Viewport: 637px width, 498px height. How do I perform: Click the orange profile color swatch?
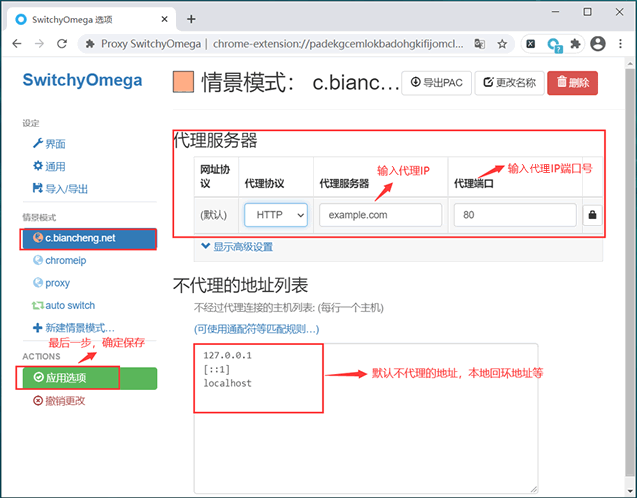pyautogui.click(x=183, y=82)
